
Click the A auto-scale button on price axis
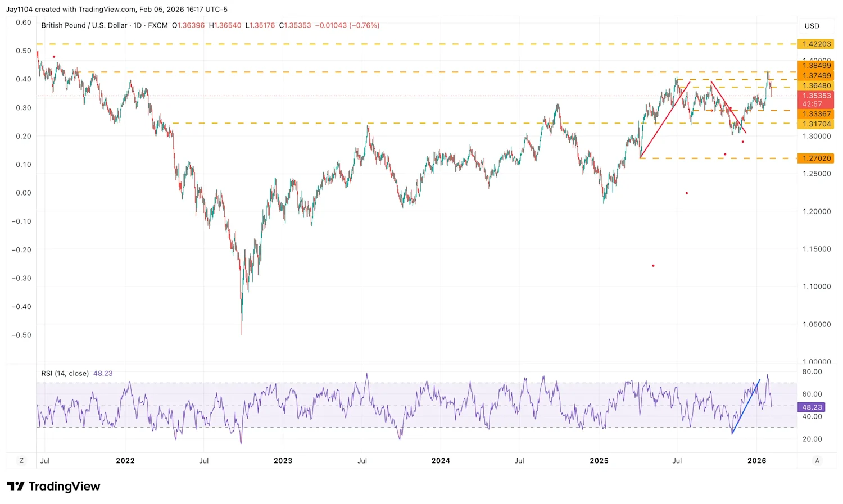[817, 460]
